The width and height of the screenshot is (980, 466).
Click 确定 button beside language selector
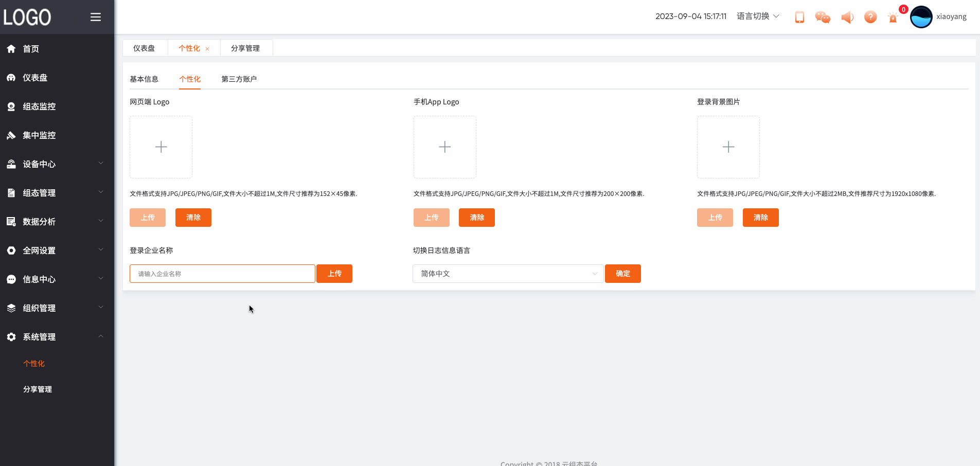pyautogui.click(x=622, y=274)
